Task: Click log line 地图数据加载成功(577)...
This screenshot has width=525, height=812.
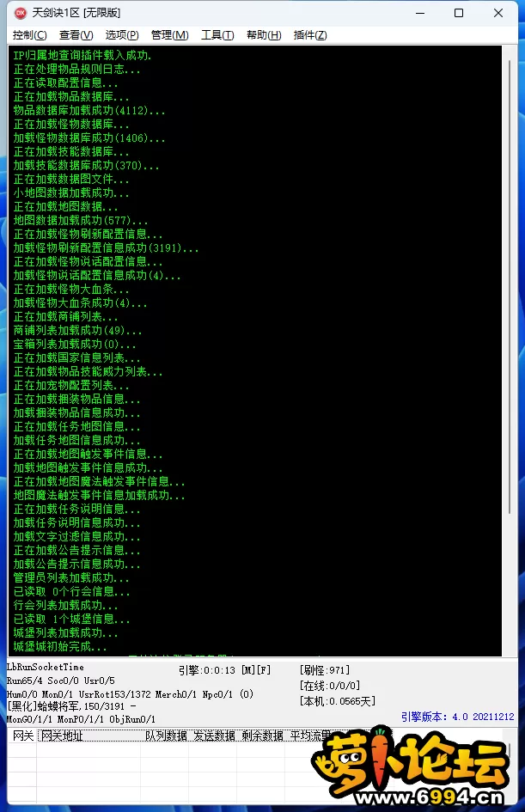Action: pyautogui.click(x=80, y=220)
